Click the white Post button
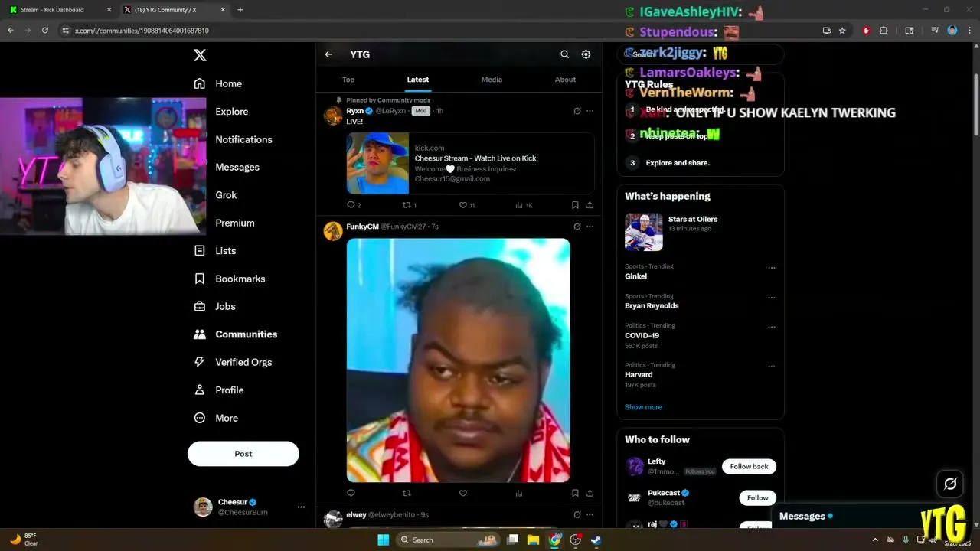The image size is (980, 551). (x=243, y=454)
